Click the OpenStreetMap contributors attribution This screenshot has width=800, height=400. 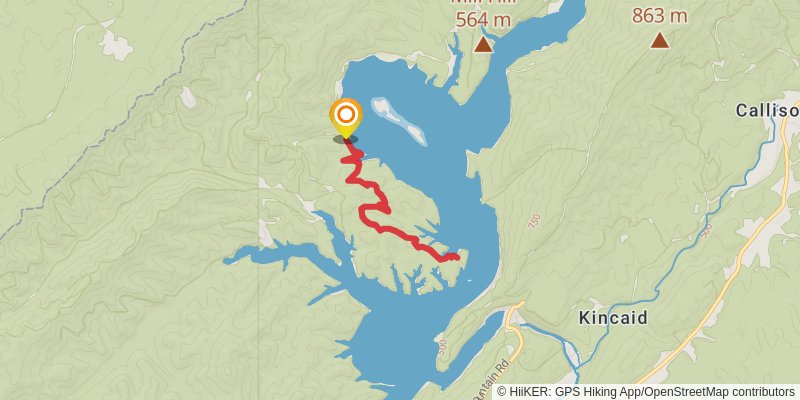[x=720, y=392]
